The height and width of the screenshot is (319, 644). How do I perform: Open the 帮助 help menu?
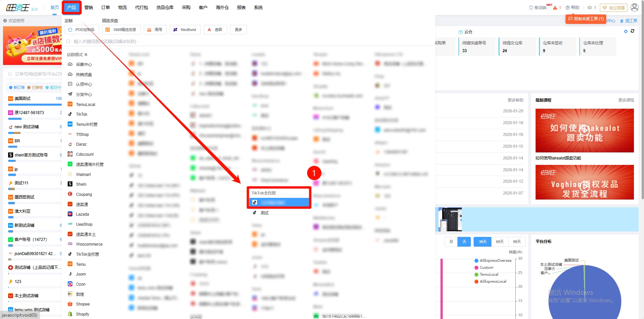tap(573, 7)
